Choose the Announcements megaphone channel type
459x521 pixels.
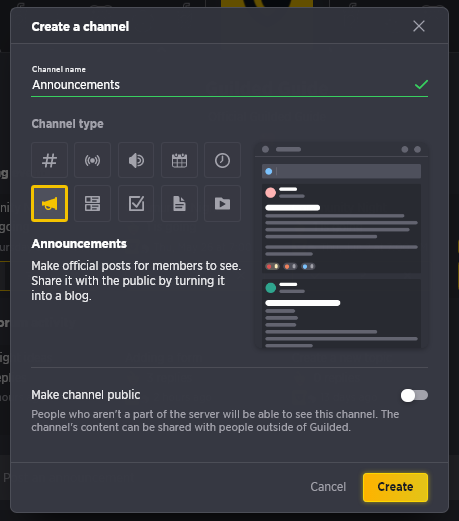pyautogui.click(x=49, y=204)
